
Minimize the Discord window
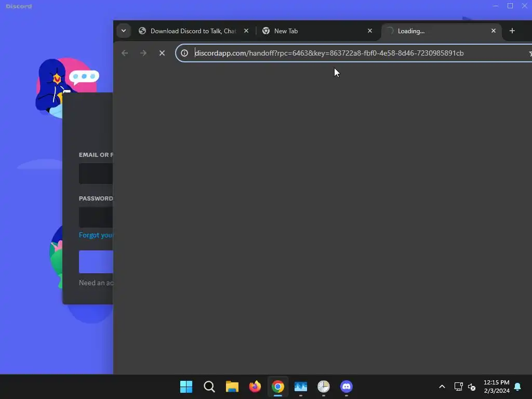coord(496,6)
